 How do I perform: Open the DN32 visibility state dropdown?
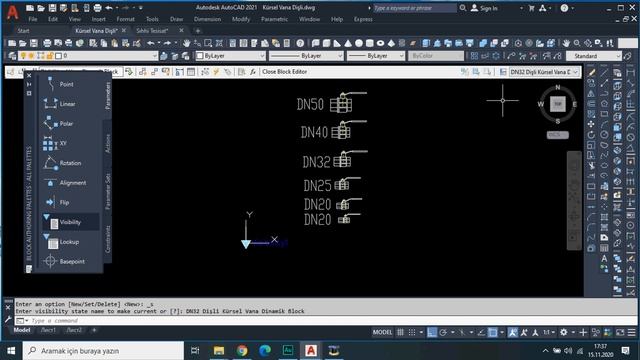(544, 72)
